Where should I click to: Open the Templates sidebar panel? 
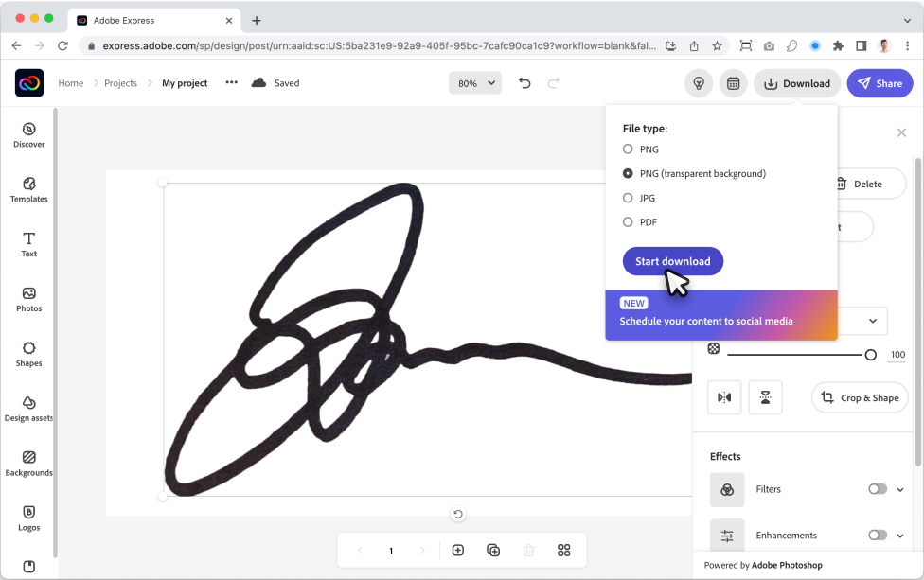[28, 190]
